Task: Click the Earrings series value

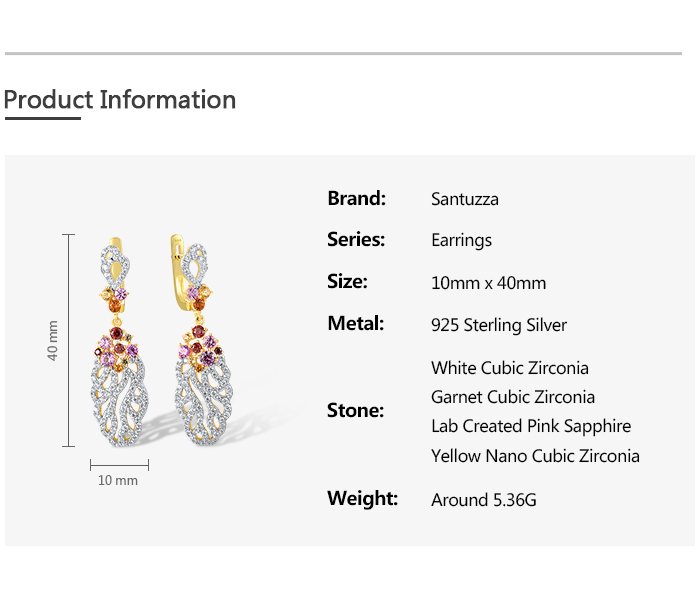Action: 461,241
